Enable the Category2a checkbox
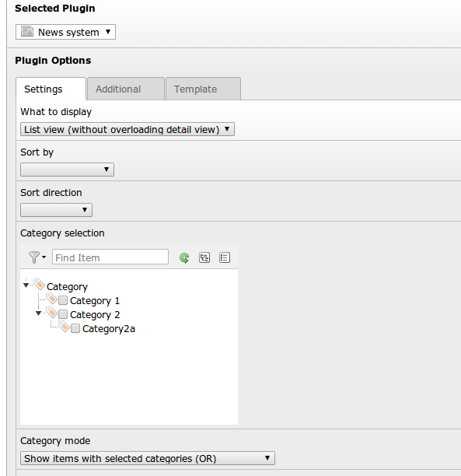 tap(75, 328)
